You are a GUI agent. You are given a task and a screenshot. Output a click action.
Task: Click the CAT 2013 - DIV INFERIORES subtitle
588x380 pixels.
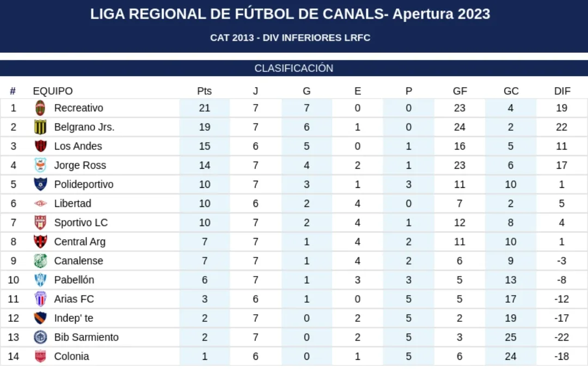pyautogui.click(x=290, y=38)
